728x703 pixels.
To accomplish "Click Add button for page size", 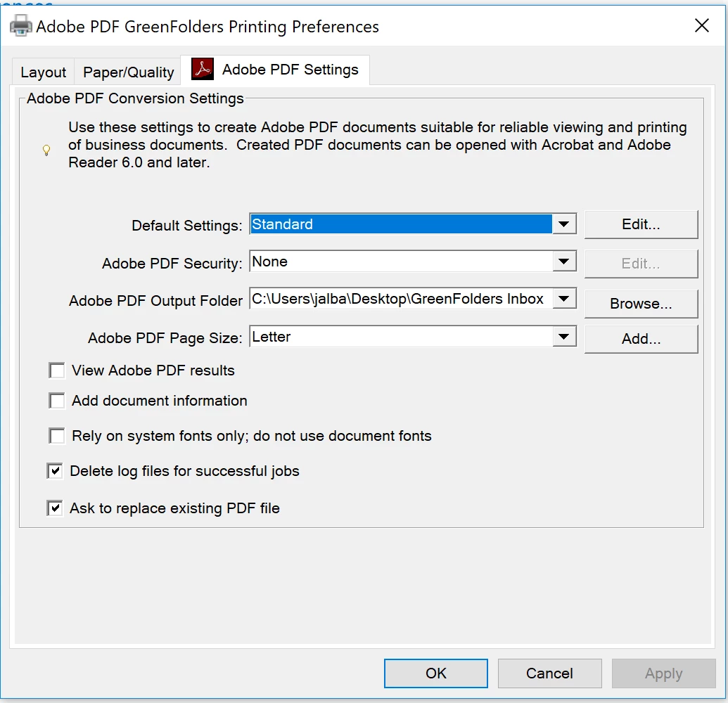I will click(641, 340).
